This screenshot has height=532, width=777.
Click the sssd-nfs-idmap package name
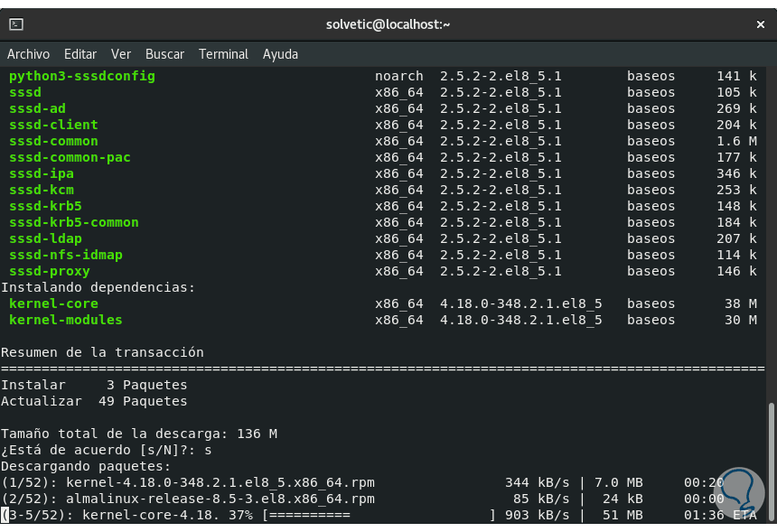pyautogui.click(x=66, y=255)
